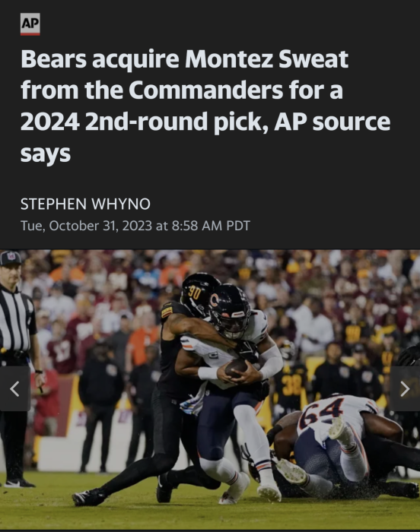Go to the previous photo with left chevron
The height and width of the screenshot is (532, 420).
pyautogui.click(x=15, y=389)
